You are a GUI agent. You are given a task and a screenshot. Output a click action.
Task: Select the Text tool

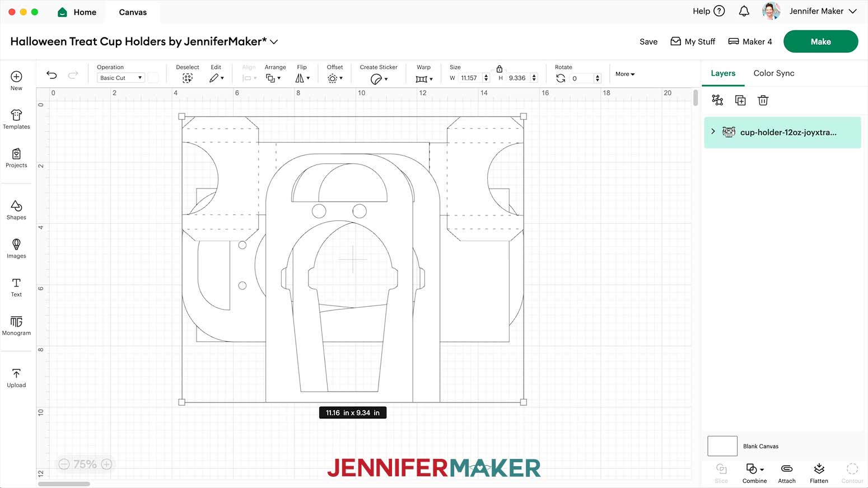(16, 287)
